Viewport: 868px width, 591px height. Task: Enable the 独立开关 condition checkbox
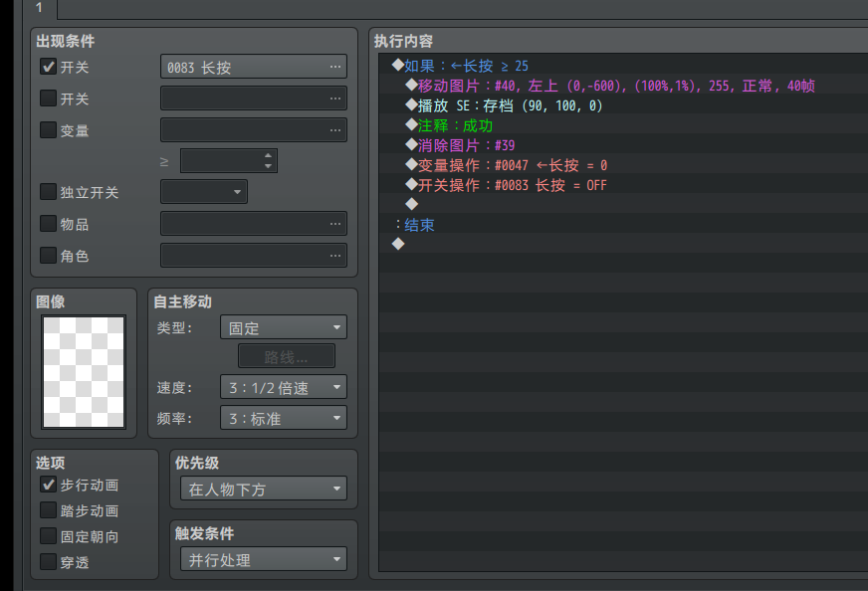coord(49,192)
